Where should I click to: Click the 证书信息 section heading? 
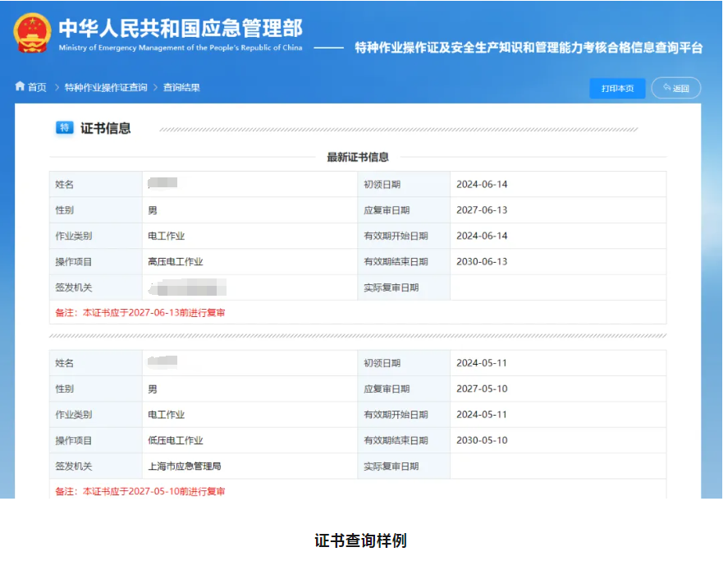(x=105, y=128)
